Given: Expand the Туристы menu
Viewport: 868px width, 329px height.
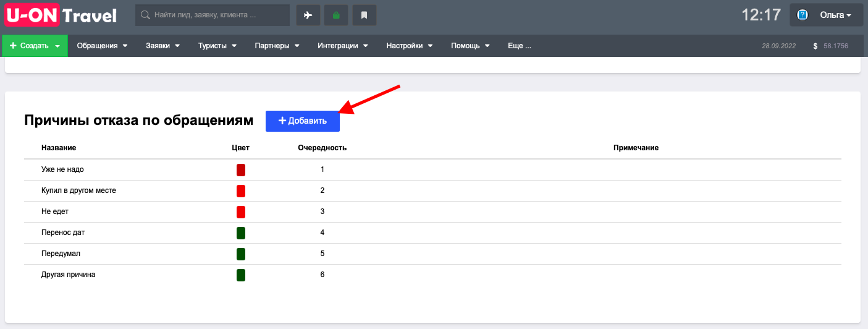Looking at the screenshot, I should [x=217, y=46].
